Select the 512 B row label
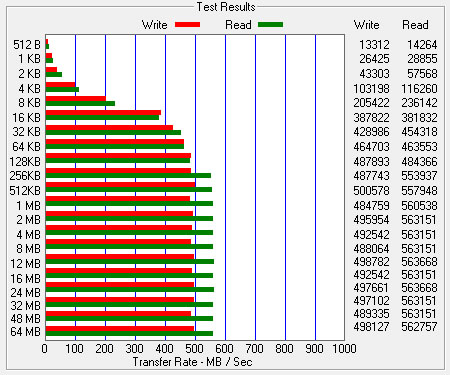This screenshot has height=375, width=450. click(27, 44)
